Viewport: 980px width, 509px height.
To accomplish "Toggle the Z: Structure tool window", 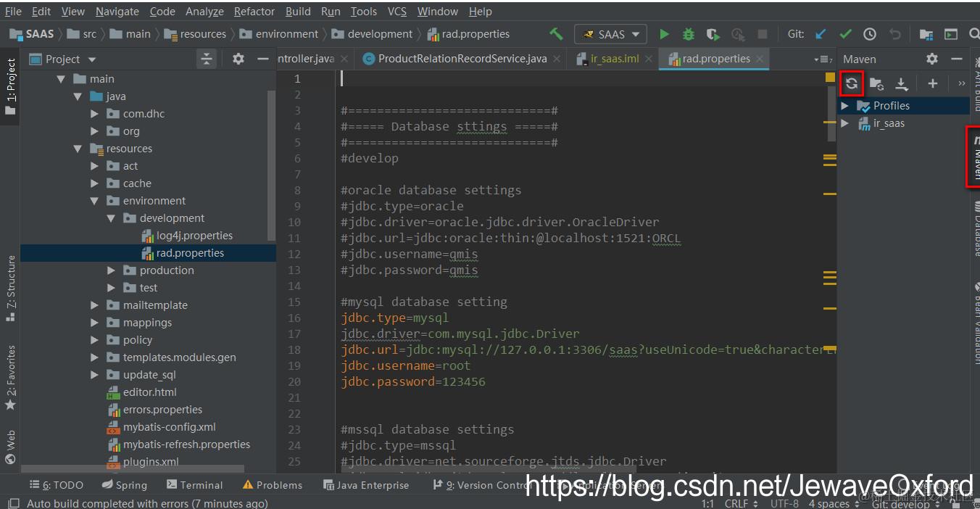I will tap(10, 289).
